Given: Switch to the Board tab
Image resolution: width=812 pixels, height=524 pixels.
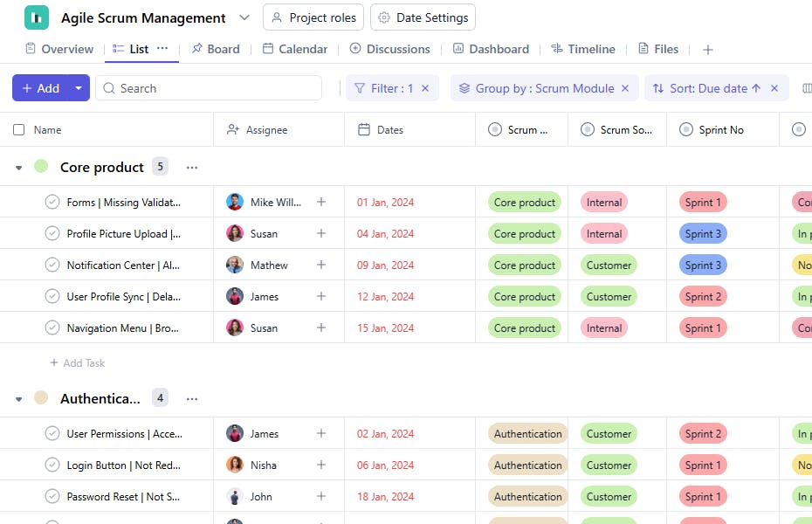Looking at the screenshot, I should [216, 49].
